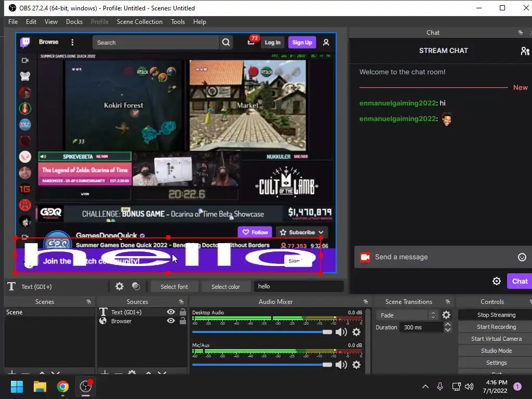Open Desktop Audio settings gear

coord(356,332)
